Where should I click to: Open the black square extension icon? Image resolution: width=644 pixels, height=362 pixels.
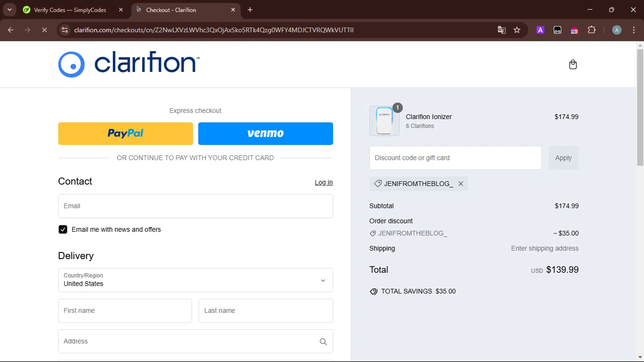coord(557,30)
